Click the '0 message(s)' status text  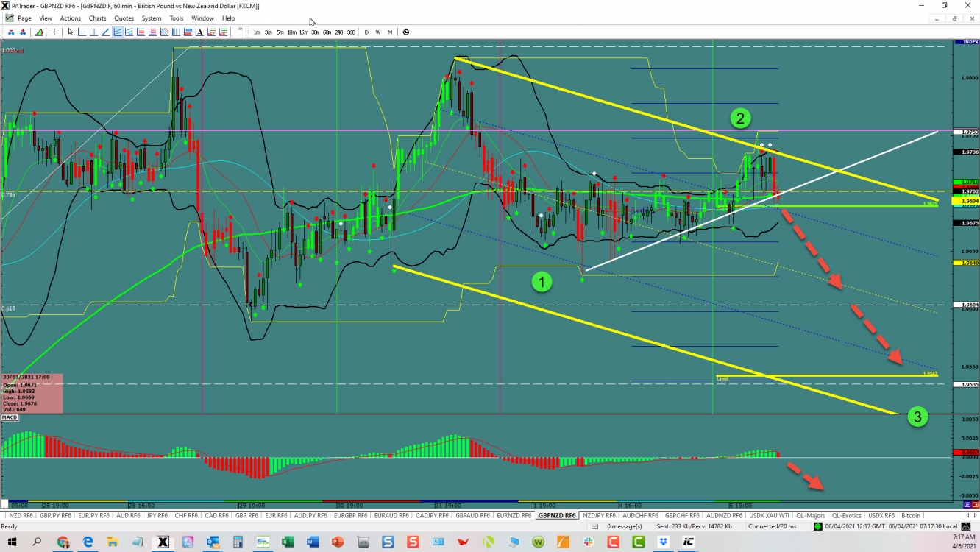pyautogui.click(x=625, y=527)
